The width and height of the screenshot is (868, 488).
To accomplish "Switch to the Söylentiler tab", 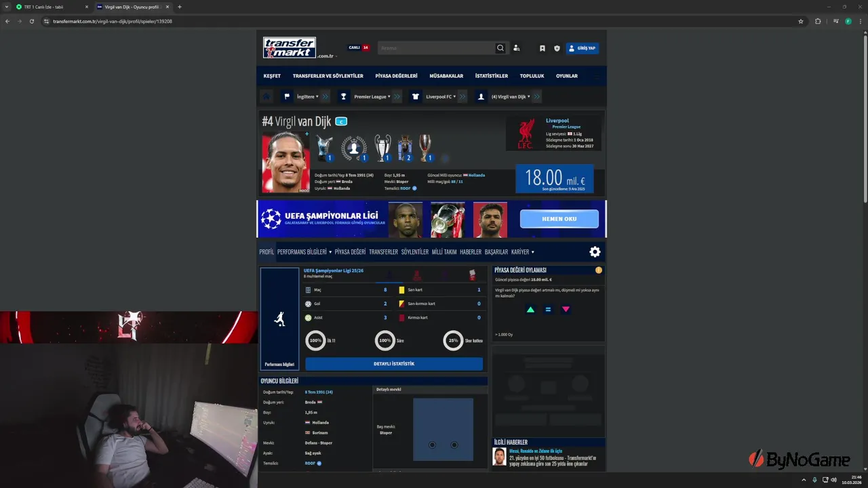I will pos(415,252).
